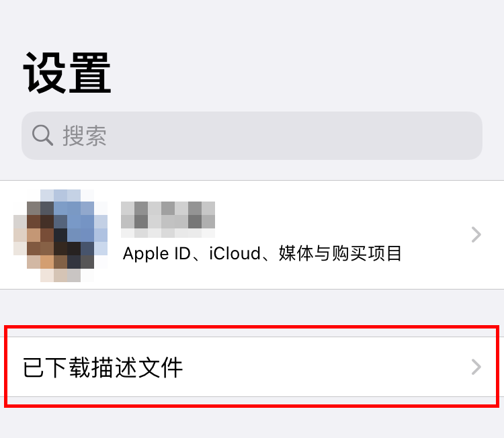Tap the 媒体与购买项目 subtitle text

340,253
